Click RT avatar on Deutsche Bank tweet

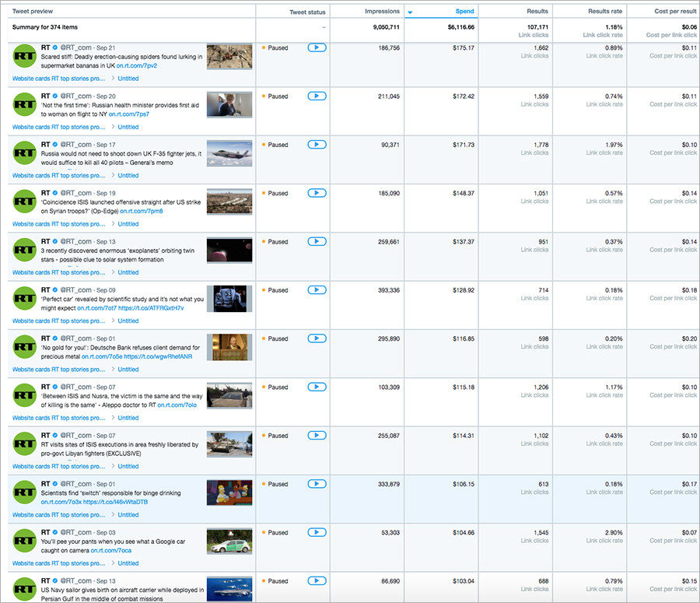pyautogui.click(x=25, y=346)
